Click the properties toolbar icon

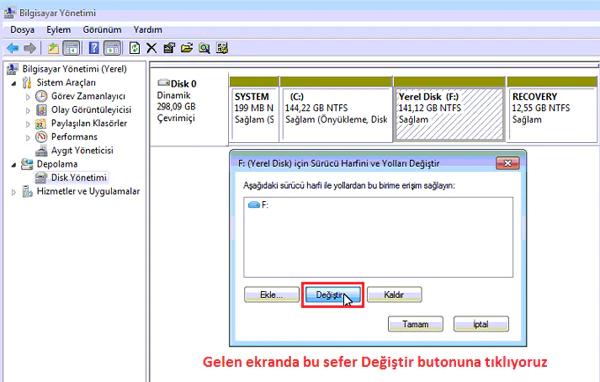coord(169,48)
